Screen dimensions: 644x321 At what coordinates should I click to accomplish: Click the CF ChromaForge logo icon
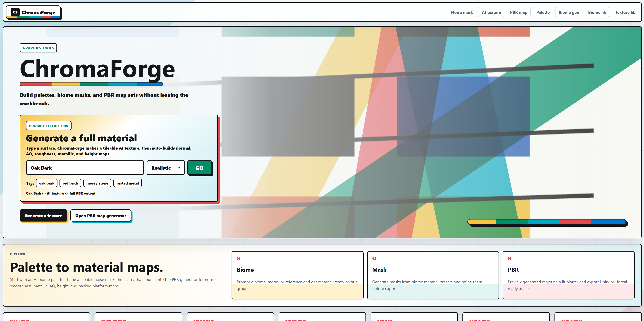click(15, 12)
